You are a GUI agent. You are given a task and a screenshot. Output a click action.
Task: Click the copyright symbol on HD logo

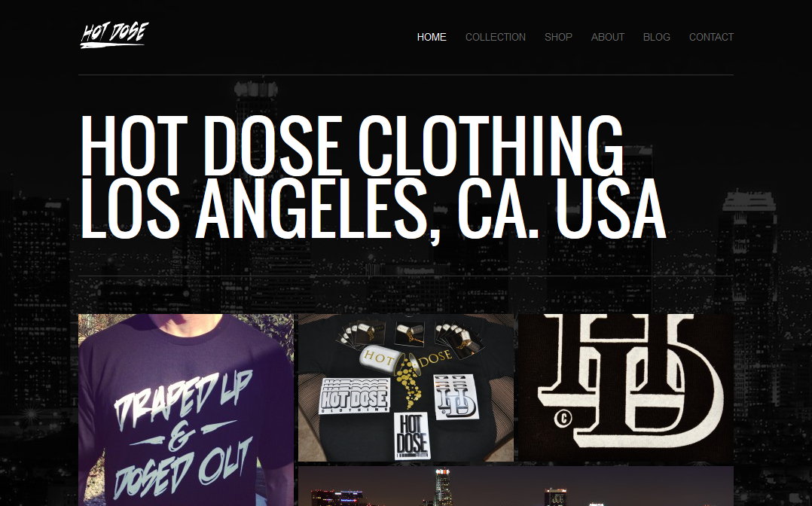point(563,417)
